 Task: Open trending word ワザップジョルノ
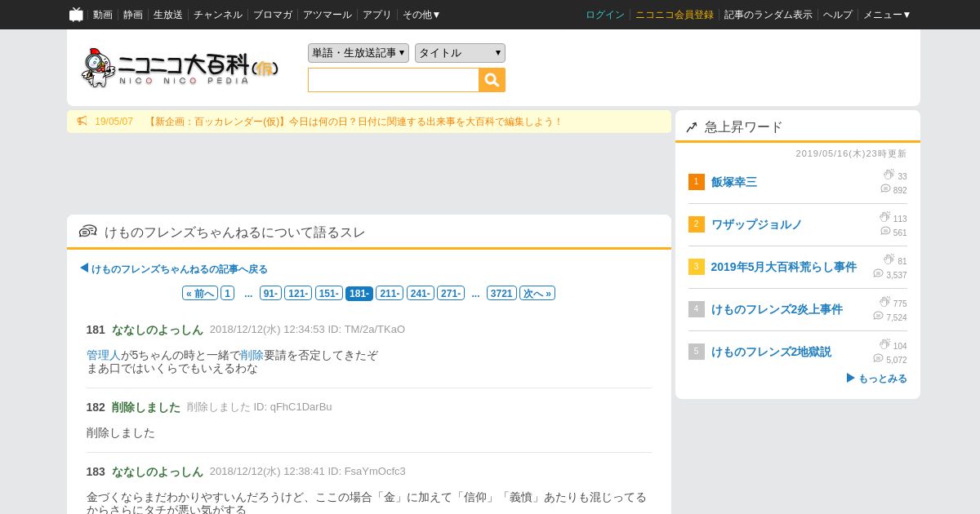point(757,224)
